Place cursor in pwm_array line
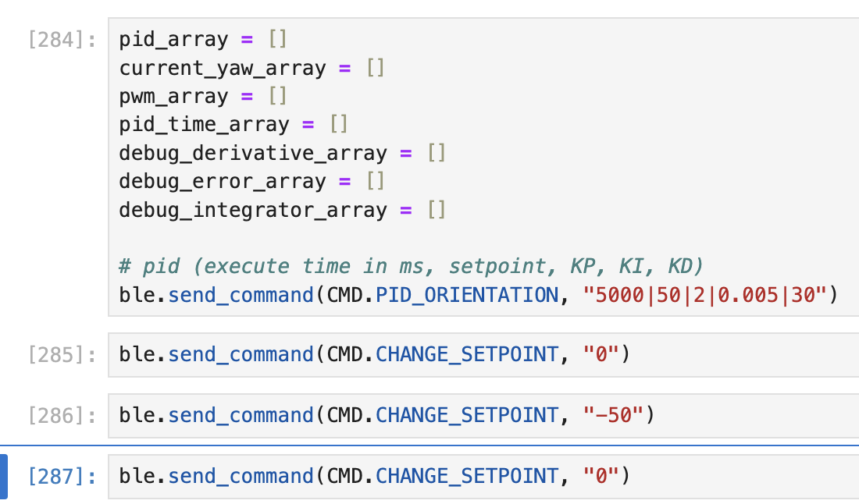Screen dimensions: 859x504 point(203,96)
